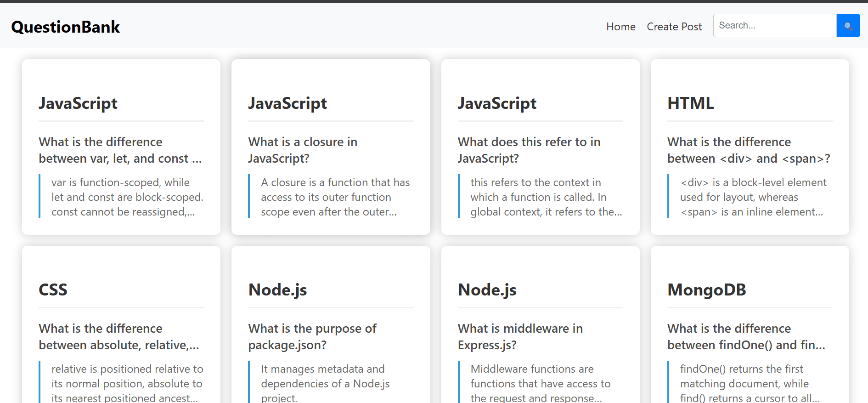This screenshot has height=403, width=868.
Task: Open the Home navigation link
Action: point(620,27)
